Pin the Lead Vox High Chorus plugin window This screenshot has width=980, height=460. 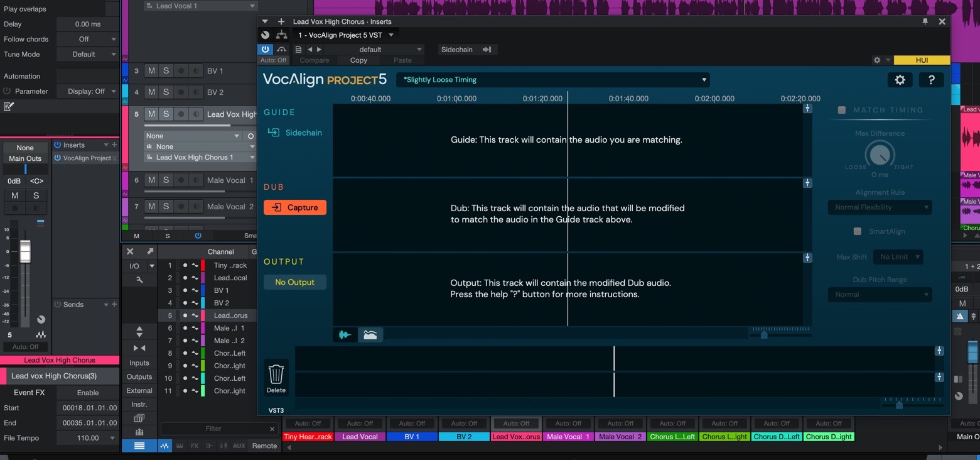tap(925, 21)
